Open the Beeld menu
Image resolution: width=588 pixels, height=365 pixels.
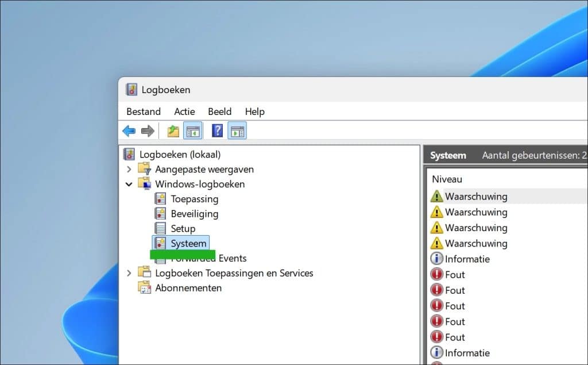coord(220,112)
